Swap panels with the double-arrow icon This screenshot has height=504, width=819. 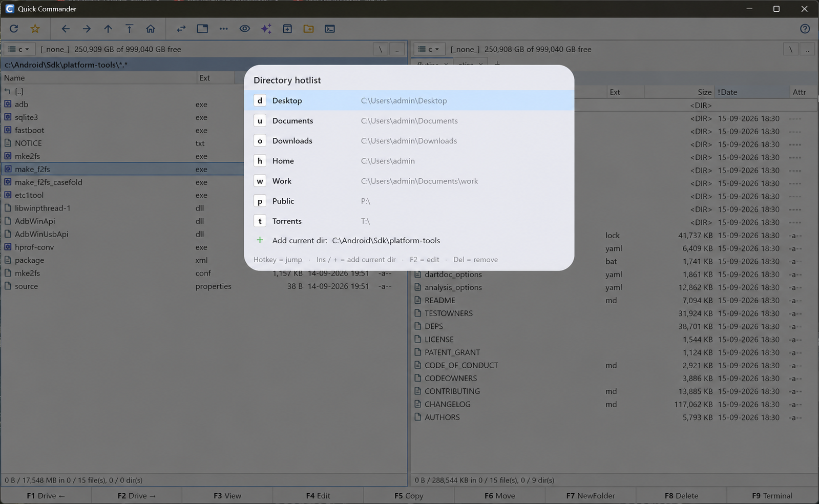pos(181,29)
